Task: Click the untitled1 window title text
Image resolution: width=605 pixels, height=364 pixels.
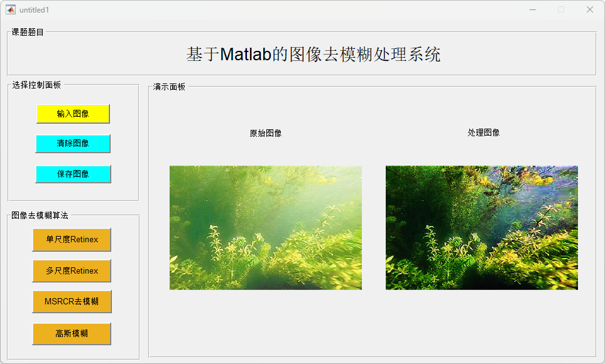Action: (x=35, y=10)
